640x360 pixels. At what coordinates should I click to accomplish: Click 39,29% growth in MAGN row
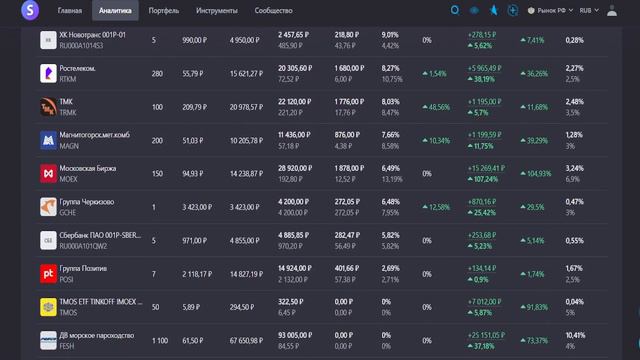pos(534,140)
